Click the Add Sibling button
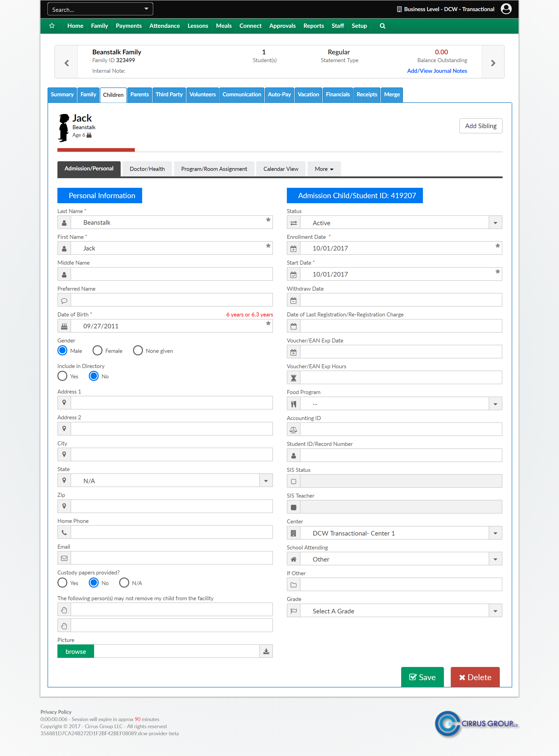The height and width of the screenshot is (756, 559). point(481,126)
